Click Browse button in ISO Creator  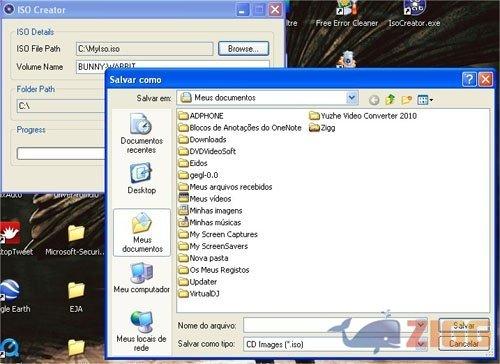(x=243, y=49)
